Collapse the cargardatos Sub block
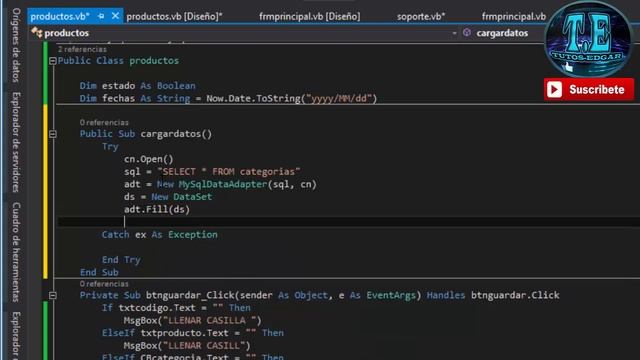Image resolution: width=640 pixels, height=360 pixels. pos(53,134)
